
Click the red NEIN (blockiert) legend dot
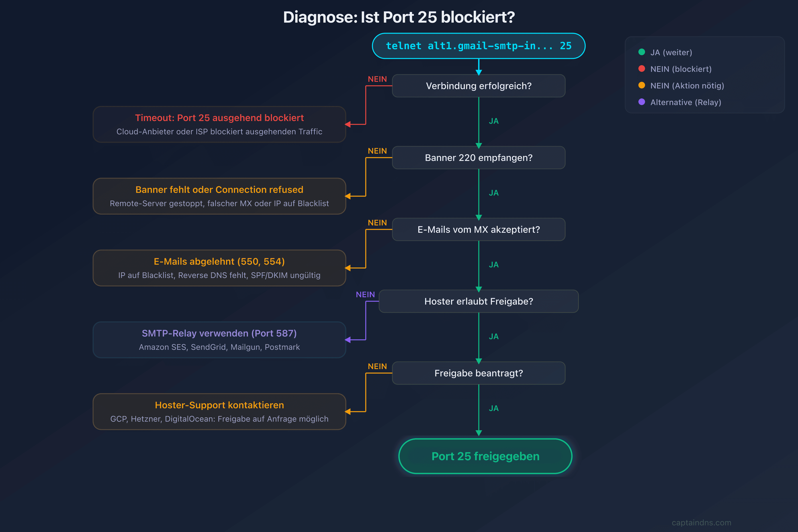pos(642,68)
